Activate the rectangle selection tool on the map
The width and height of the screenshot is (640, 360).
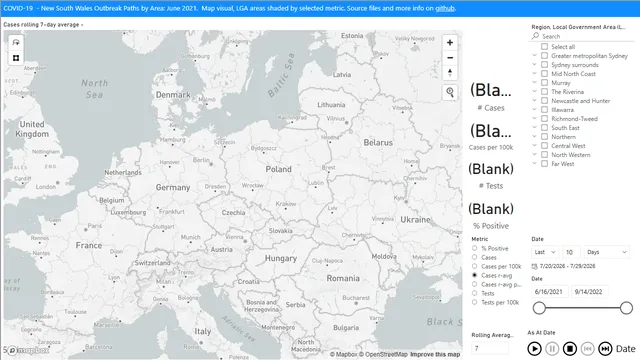(x=16, y=58)
